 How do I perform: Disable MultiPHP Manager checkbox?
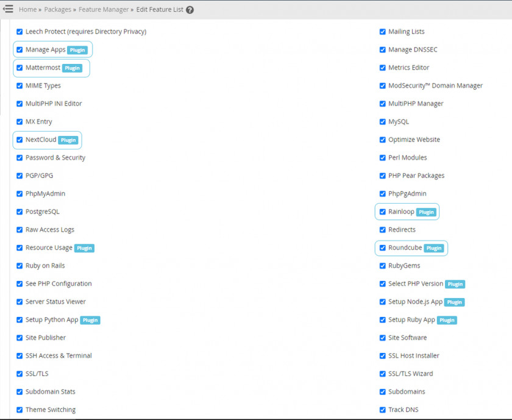383,104
